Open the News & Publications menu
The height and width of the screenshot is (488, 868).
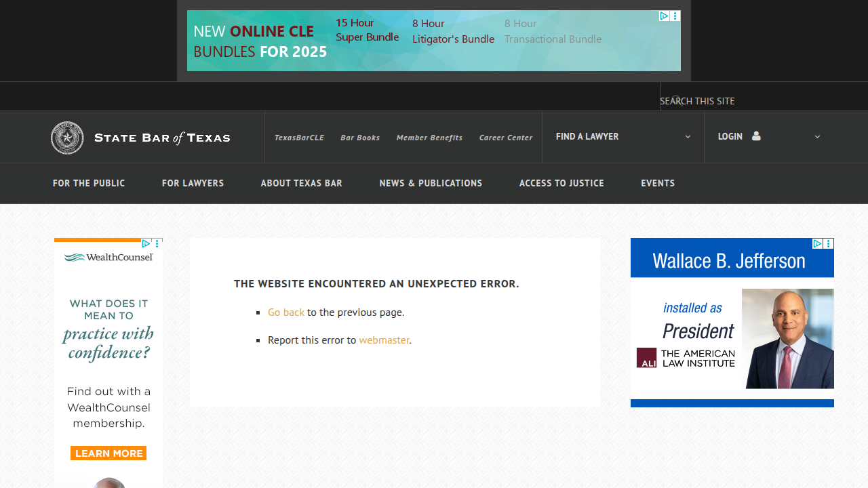(431, 183)
